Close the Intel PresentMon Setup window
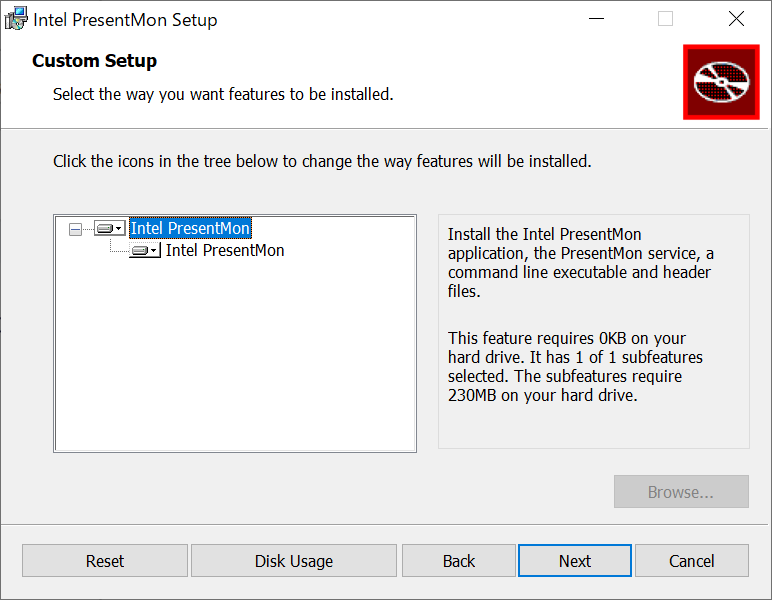This screenshot has width=772, height=600. pos(737,19)
